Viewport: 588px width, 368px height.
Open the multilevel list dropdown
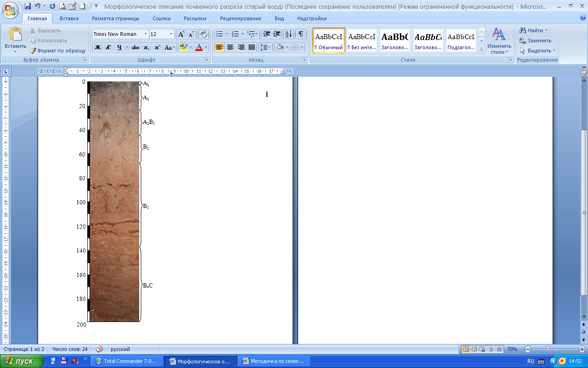pyautogui.click(x=257, y=34)
